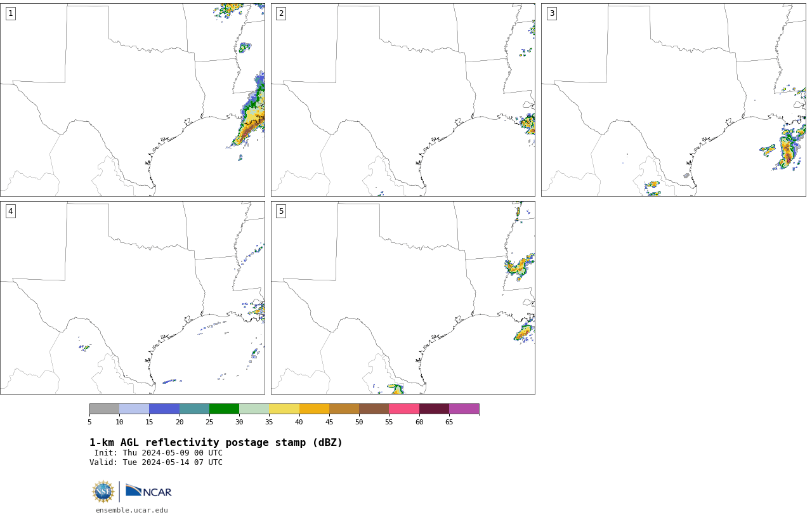Select the orange 40-45 dBZ swatch
Viewport: 812px width, 517px height.
click(x=314, y=409)
